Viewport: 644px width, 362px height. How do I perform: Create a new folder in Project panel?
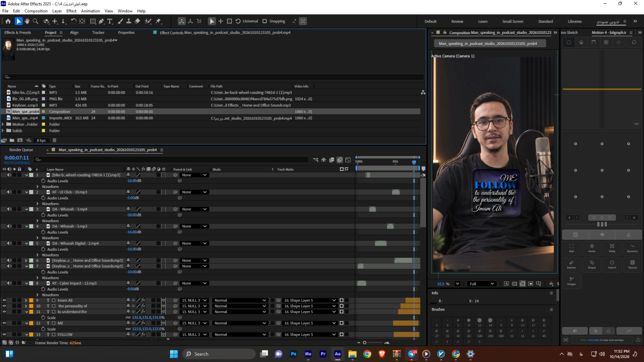[12, 140]
